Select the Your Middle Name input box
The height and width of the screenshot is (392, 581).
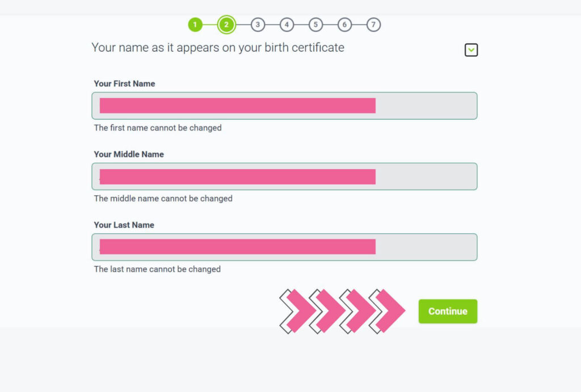pos(284,176)
